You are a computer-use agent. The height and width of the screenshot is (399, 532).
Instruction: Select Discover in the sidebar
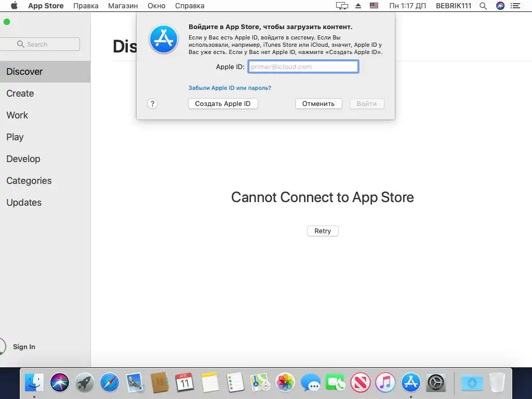tap(45, 72)
